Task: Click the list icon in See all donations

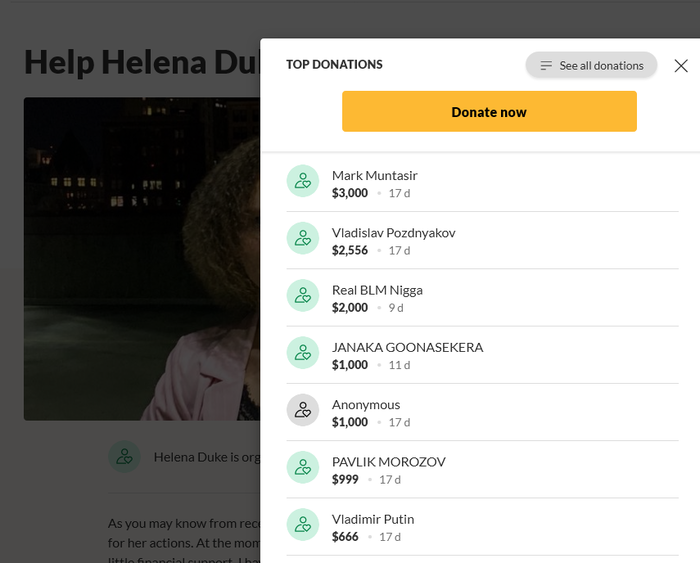Action: tap(546, 66)
